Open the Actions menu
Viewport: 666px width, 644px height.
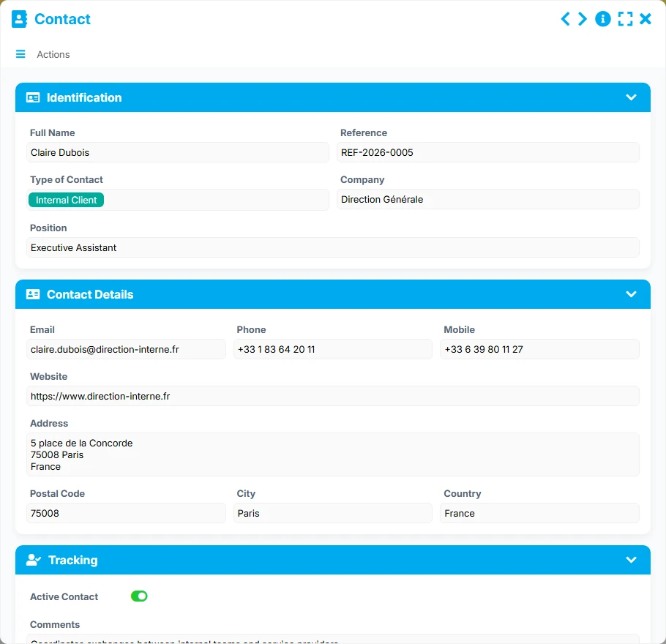coord(53,54)
